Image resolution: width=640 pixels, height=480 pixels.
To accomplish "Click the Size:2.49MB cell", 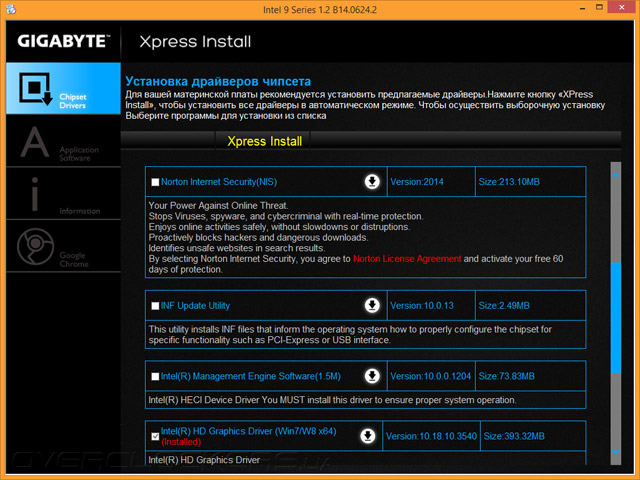I will 531,305.
